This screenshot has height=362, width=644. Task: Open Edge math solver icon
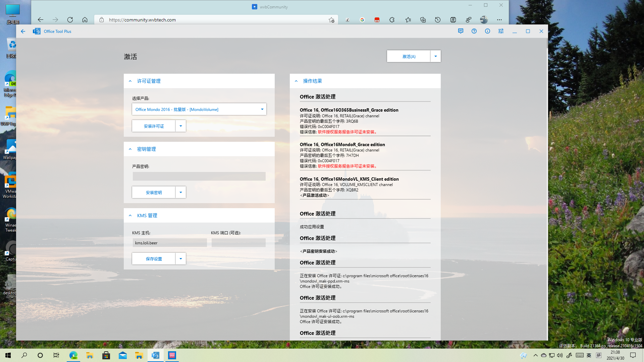(x=453, y=20)
